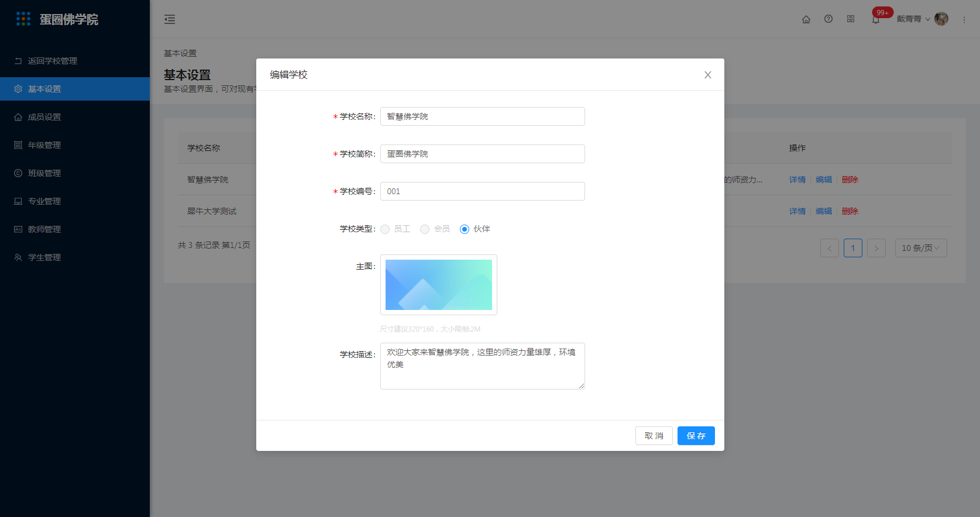Open 成员设置 in the sidebar
This screenshot has height=517, width=980.
click(x=75, y=117)
